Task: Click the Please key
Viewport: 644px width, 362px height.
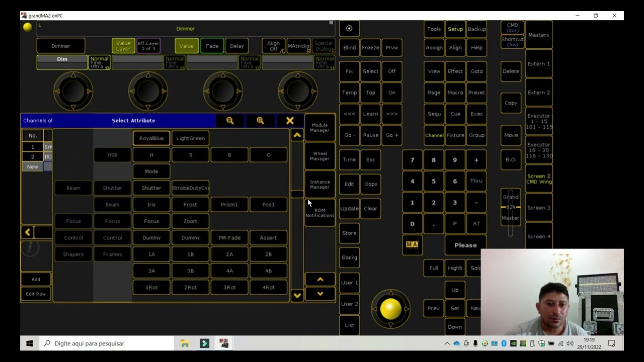Action: click(x=465, y=245)
